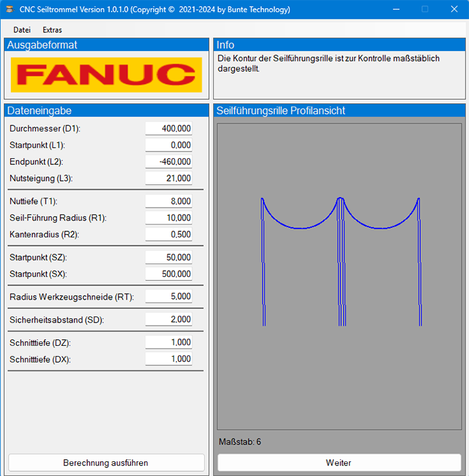Click the Berechnung ausführen button

[x=106, y=463]
